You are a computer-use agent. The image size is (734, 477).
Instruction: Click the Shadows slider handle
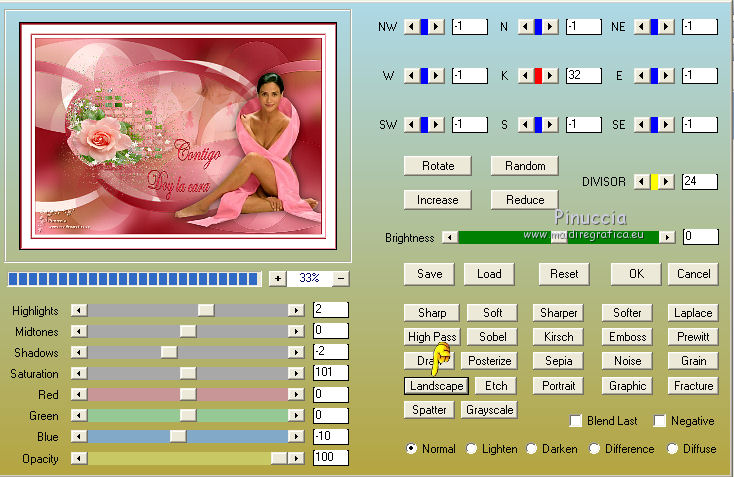[169, 352]
